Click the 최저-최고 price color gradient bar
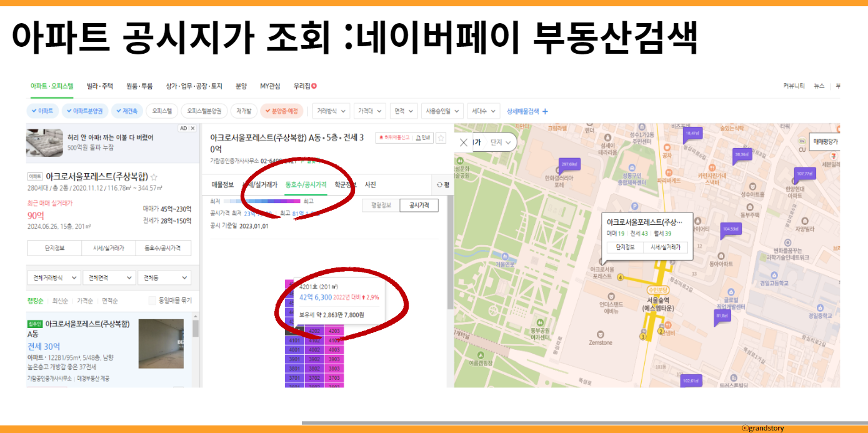The height and width of the screenshot is (433, 868). [261, 202]
